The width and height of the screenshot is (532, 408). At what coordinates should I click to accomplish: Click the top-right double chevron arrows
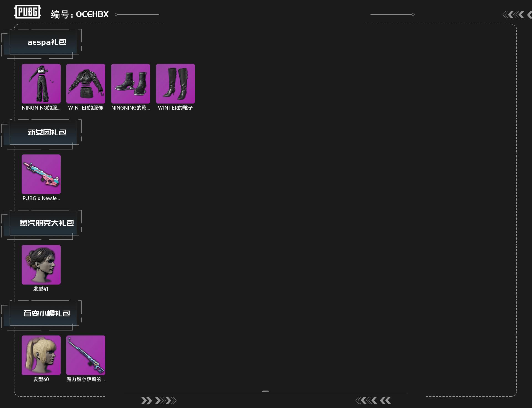tap(517, 15)
